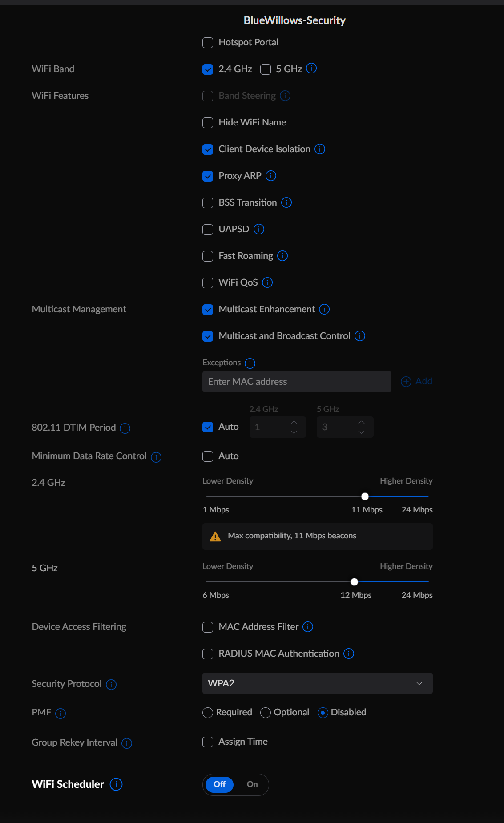
Task: Select Required for PMF
Action: [207, 713]
